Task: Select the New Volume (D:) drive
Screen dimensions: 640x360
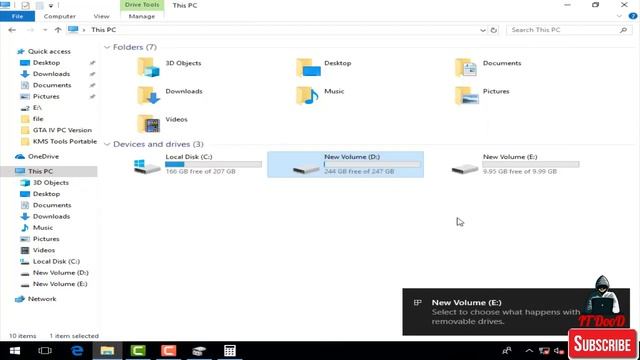Action: click(345, 164)
